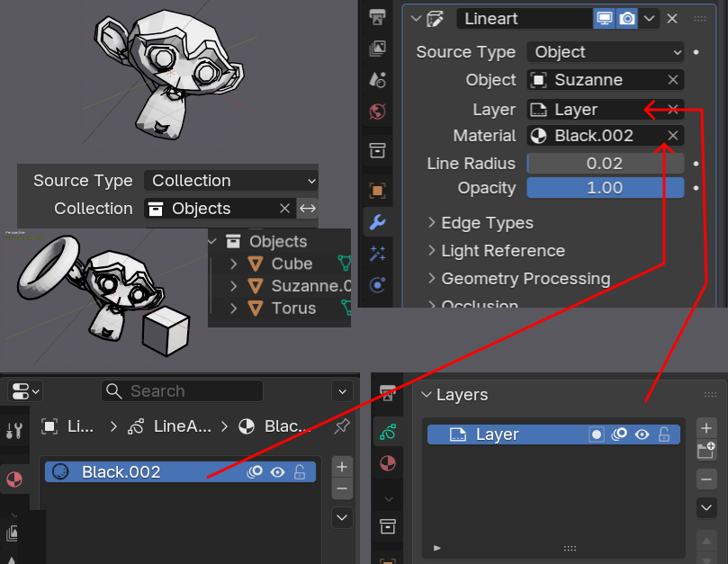Toggle lock icon on Black.002 material

(x=300, y=472)
